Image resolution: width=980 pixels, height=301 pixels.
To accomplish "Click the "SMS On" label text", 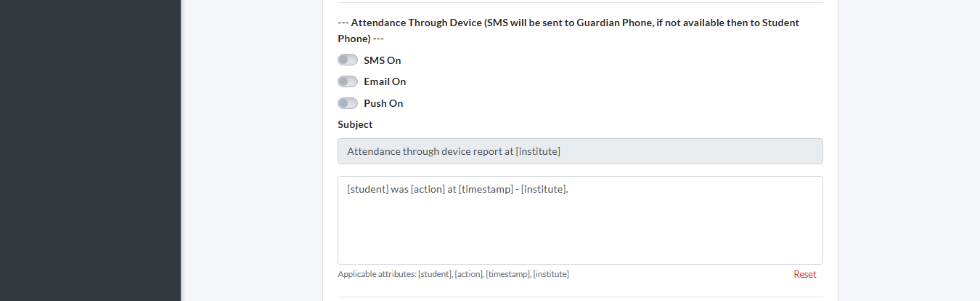I will click(382, 60).
